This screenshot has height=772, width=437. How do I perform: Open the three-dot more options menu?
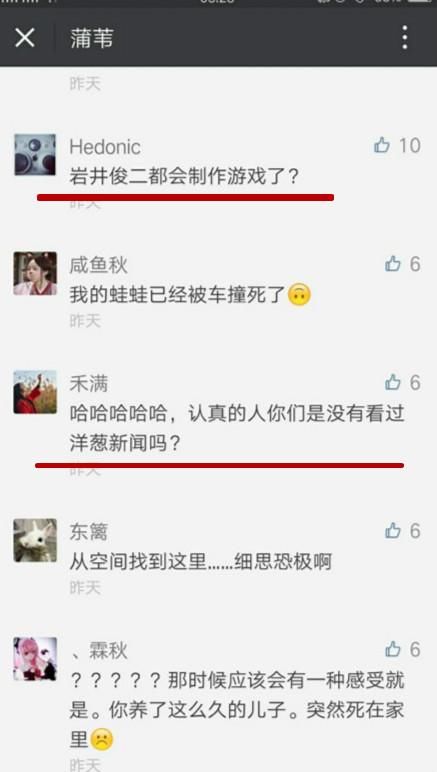click(x=405, y=37)
